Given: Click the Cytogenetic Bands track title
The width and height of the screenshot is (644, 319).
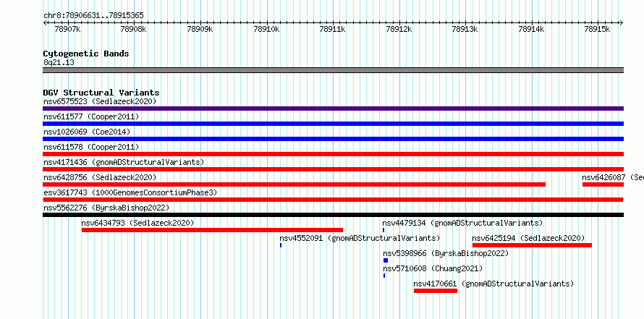Looking at the screenshot, I should (86, 54).
